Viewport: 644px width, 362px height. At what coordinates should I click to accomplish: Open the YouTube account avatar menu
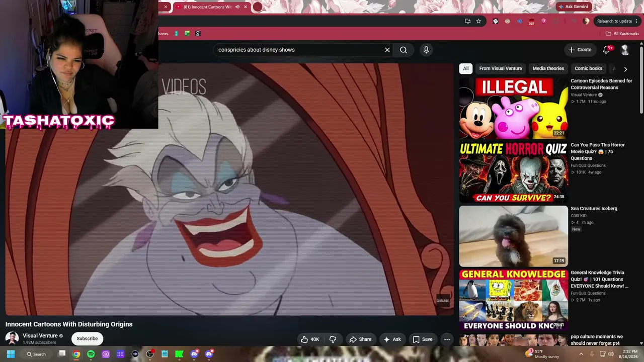click(625, 50)
